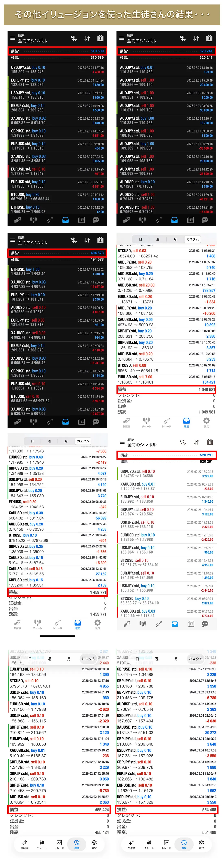The width and height of the screenshot is (224, 868).
Task: Tap calendar icon in the 520 241 screen header
Action: pyautogui.click(x=209, y=38)
